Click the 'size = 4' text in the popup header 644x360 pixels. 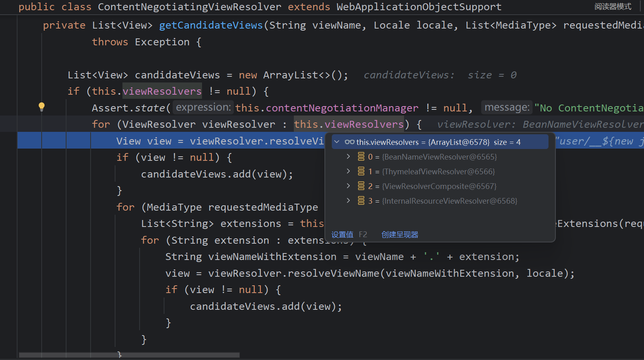pos(507,142)
